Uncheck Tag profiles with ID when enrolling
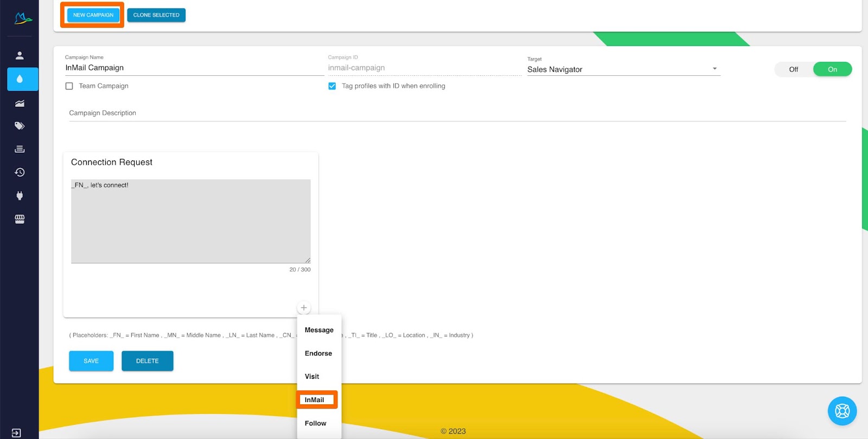Image resolution: width=868 pixels, height=439 pixels. (332, 86)
